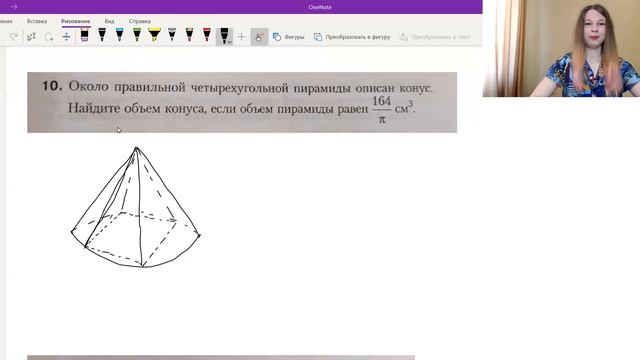Add a new pen with plus button
The height and width of the screenshot is (360, 640).
click(x=241, y=37)
